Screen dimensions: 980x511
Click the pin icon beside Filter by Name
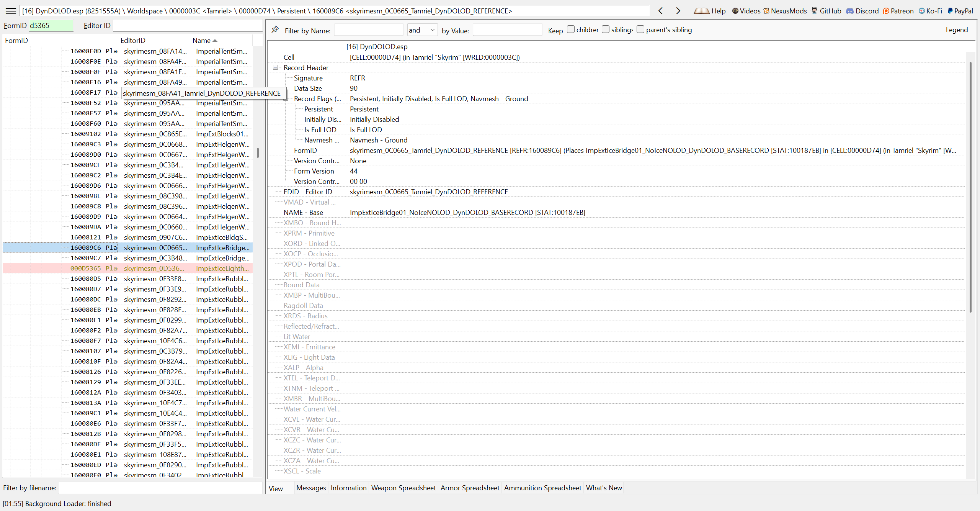click(x=275, y=30)
